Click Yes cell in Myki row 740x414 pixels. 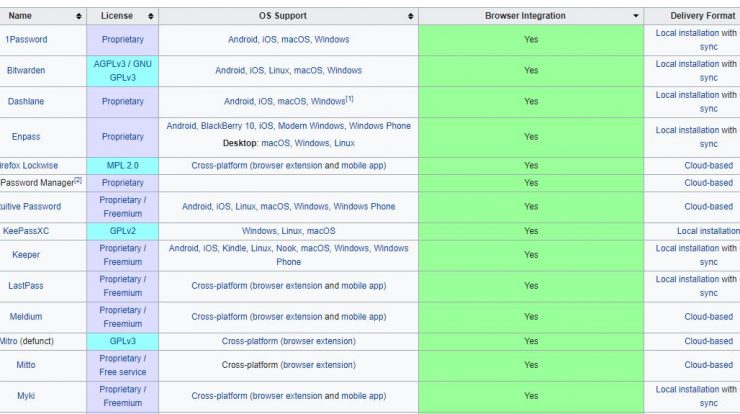coord(531,396)
